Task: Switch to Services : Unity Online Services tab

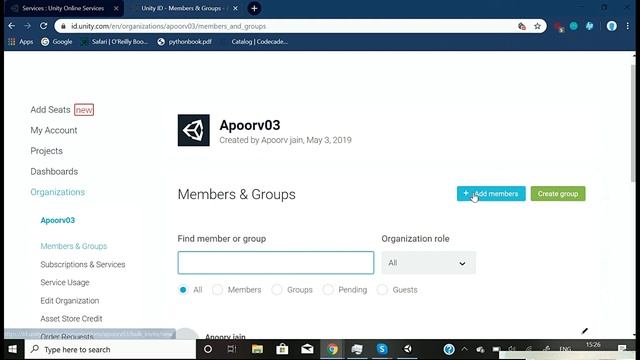Action: 63,8
